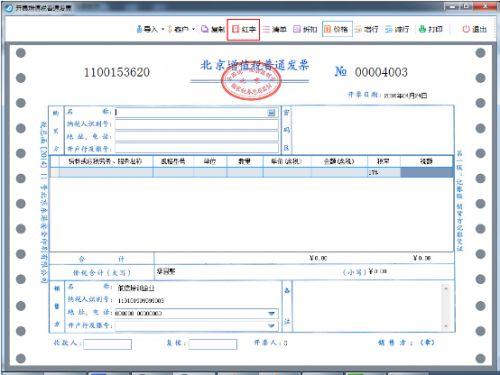Click the buyer 地址、电话 input field
The height and width of the screenshot is (375, 500).
click(197, 136)
